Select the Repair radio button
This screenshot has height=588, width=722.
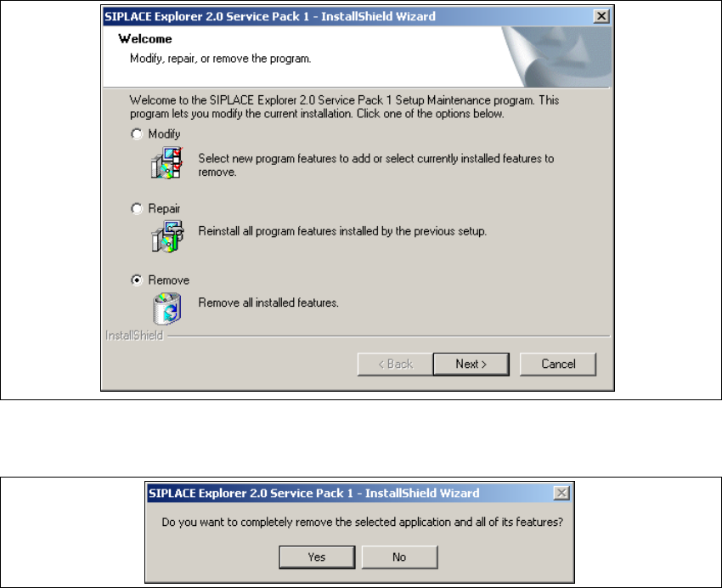(137, 208)
